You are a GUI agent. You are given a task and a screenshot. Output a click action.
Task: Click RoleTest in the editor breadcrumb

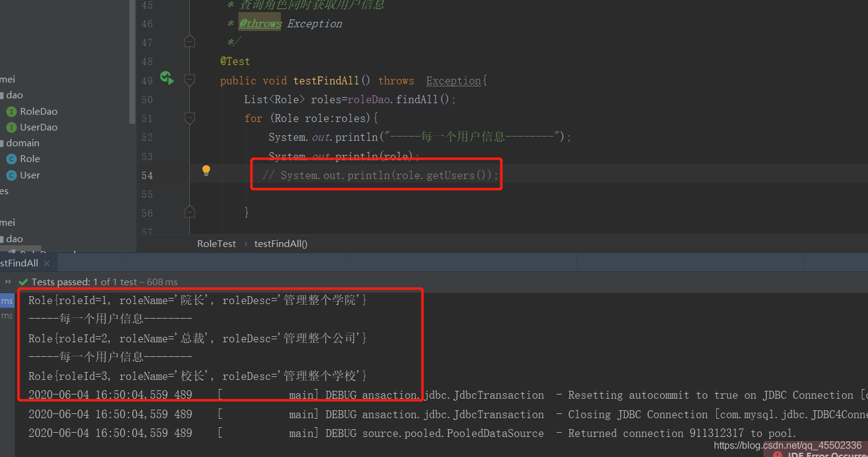[x=217, y=243]
